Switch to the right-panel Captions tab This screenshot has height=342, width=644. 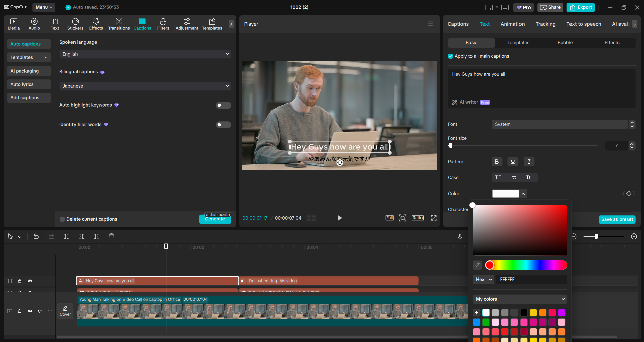click(x=458, y=24)
